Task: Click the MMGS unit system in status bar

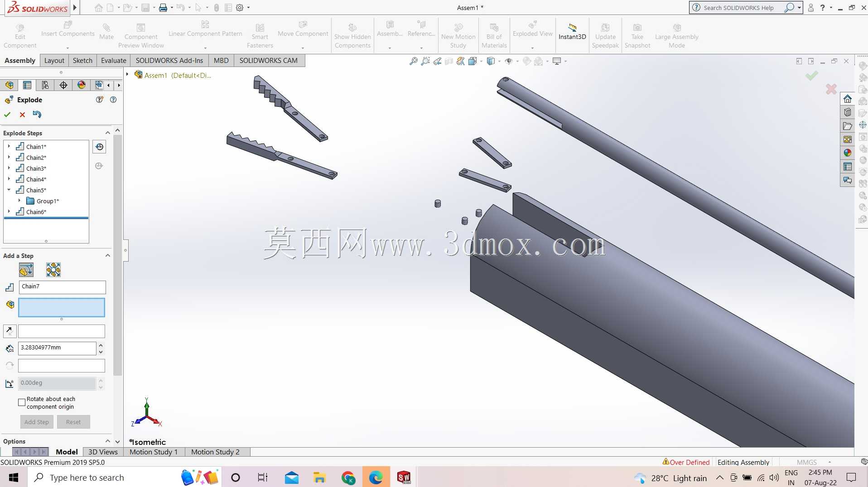Action: coord(807,462)
